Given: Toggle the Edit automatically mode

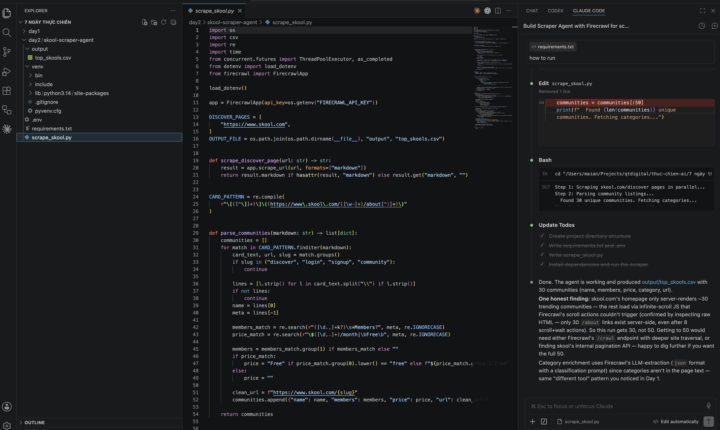Looking at the screenshot, I should [675, 421].
